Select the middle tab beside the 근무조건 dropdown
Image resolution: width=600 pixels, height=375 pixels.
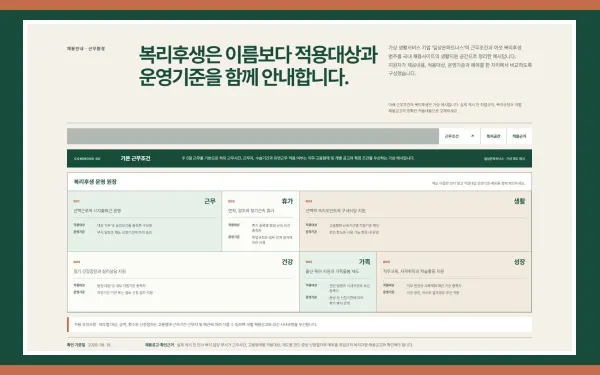tap(493, 136)
